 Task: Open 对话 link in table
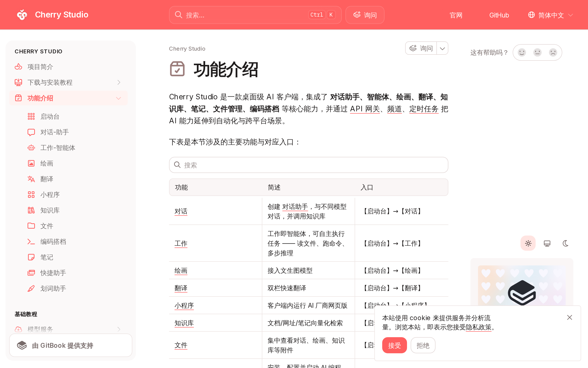point(181,211)
